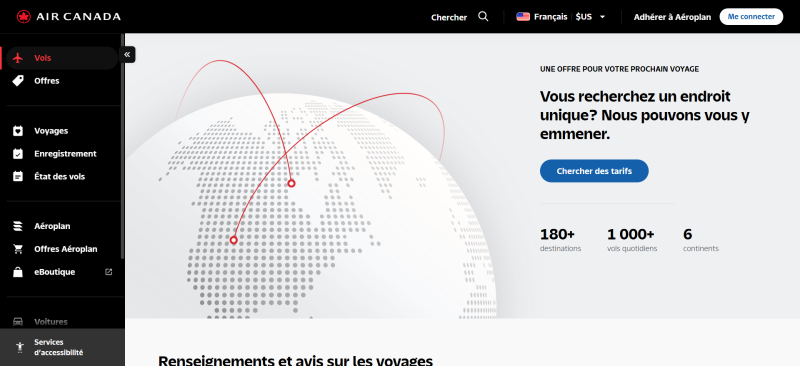Click the airplane icon beside Vols
Viewport: 800px width, 366px height.
(18, 58)
